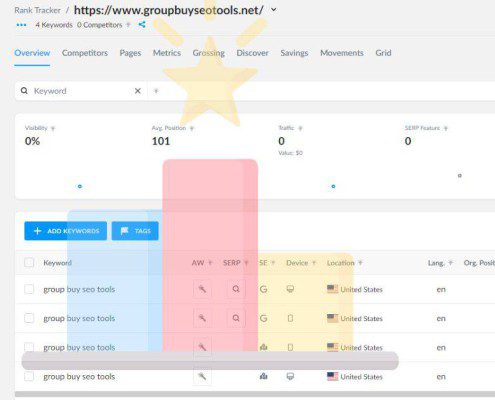Expand the project URL dropdown chevron
The image size is (495, 400).
tap(274, 10)
